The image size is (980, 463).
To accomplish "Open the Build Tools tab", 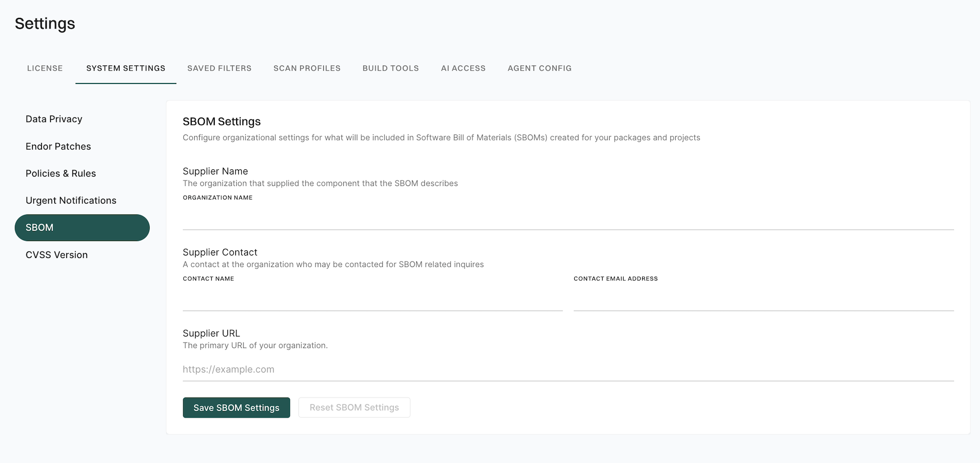I will coord(390,68).
